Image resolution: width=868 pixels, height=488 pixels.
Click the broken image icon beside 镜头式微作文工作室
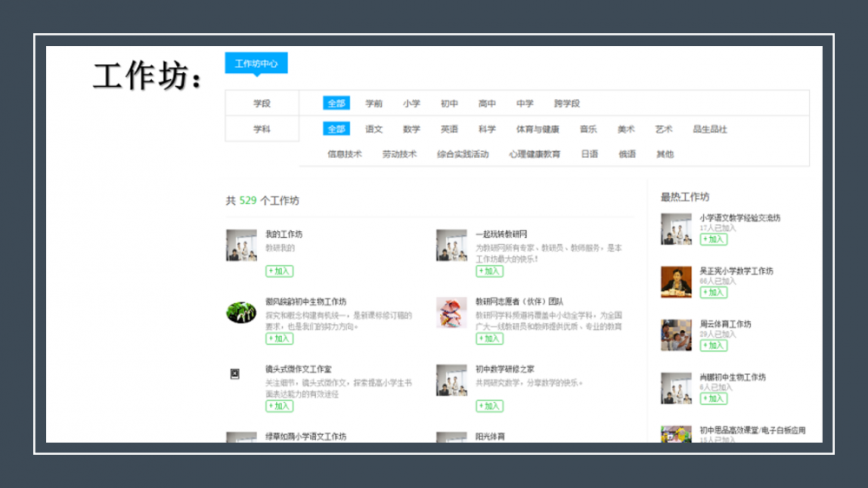click(234, 373)
